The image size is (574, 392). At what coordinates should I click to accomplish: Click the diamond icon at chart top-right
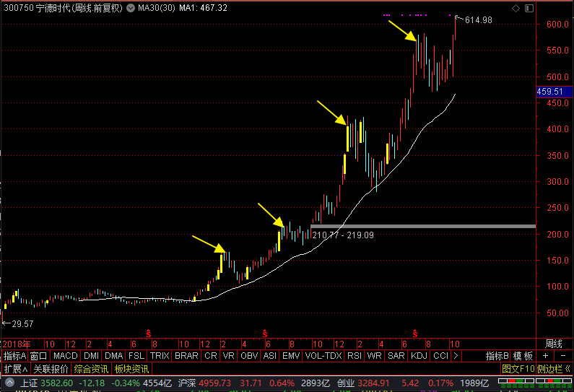coord(516,8)
